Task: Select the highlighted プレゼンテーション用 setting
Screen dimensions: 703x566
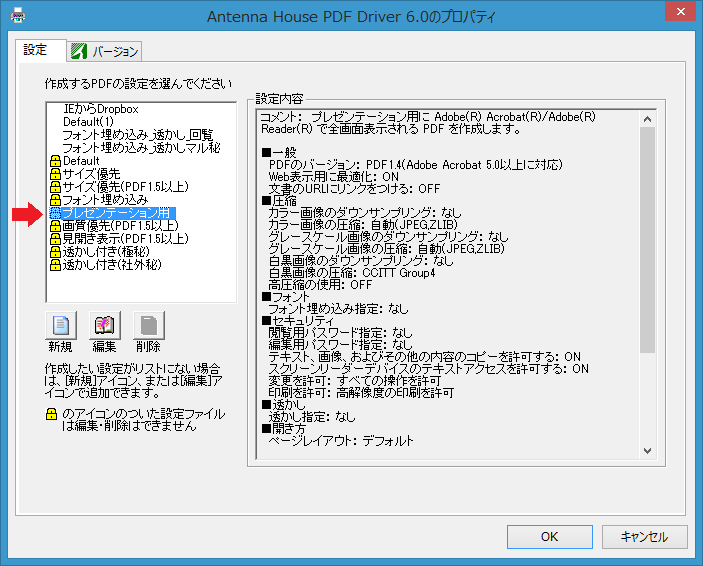Action: click(118, 213)
